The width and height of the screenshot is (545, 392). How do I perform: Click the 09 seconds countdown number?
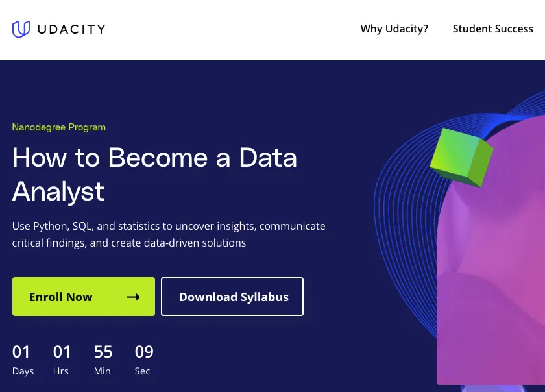[x=144, y=352]
